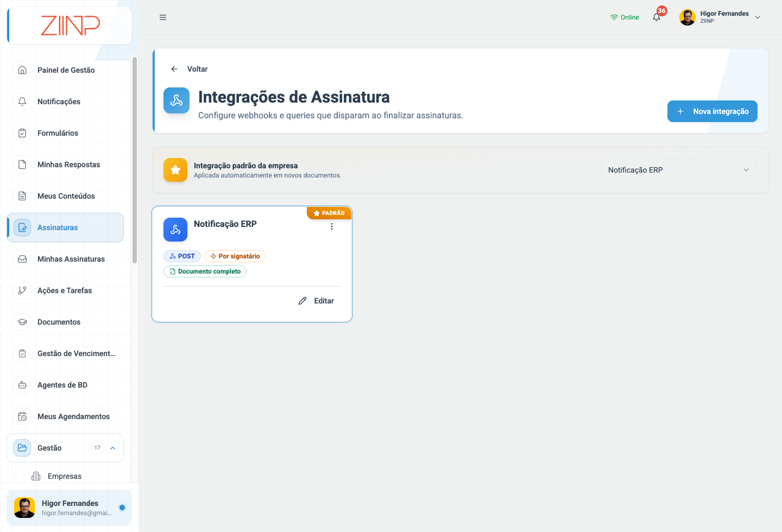Click the Ações e Tarefas branch icon
The width and height of the screenshot is (782, 532).
(x=22, y=290)
